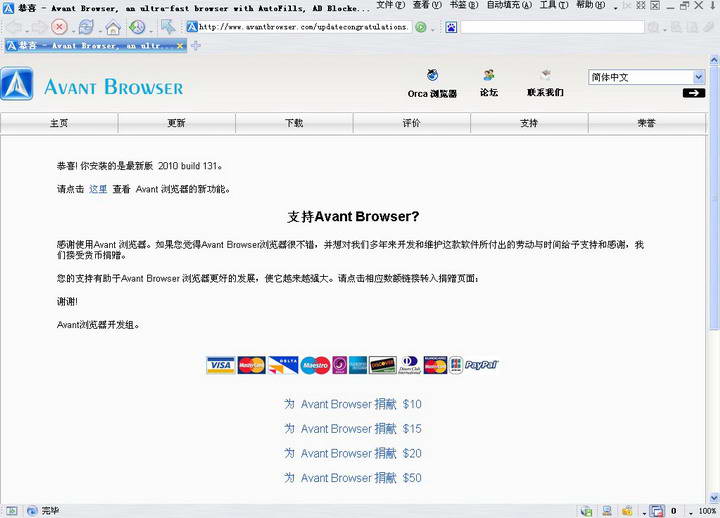
Task: Click the Forward navigation arrow
Action: (x=38, y=27)
